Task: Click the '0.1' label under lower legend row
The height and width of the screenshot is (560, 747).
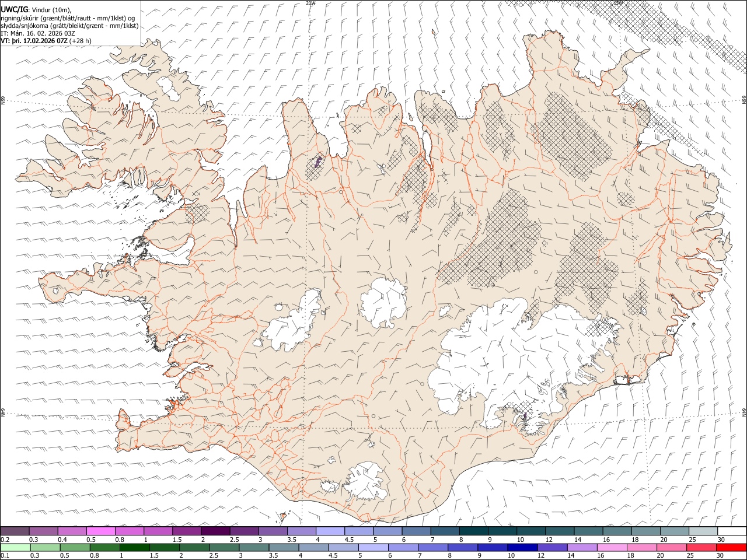Action: (5, 556)
